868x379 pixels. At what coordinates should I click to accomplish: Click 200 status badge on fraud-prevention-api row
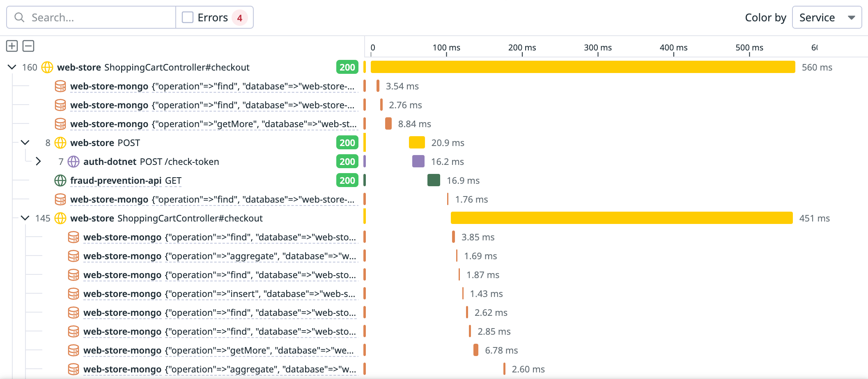347,180
